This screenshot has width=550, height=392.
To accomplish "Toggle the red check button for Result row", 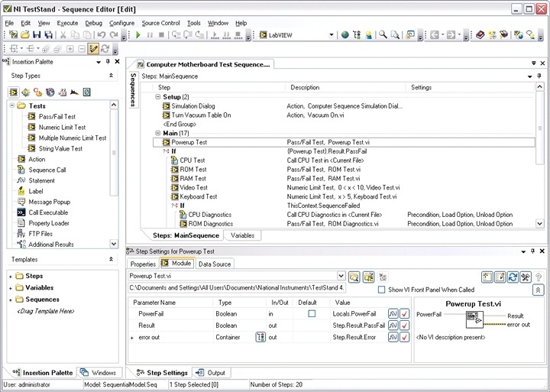I will (x=405, y=326).
